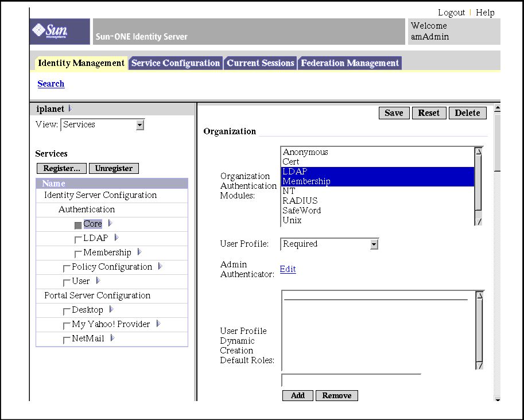The height and width of the screenshot is (420, 524).
Task: Tick the Core service checkbox
Action: pyautogui.click(x=78, y=225)
